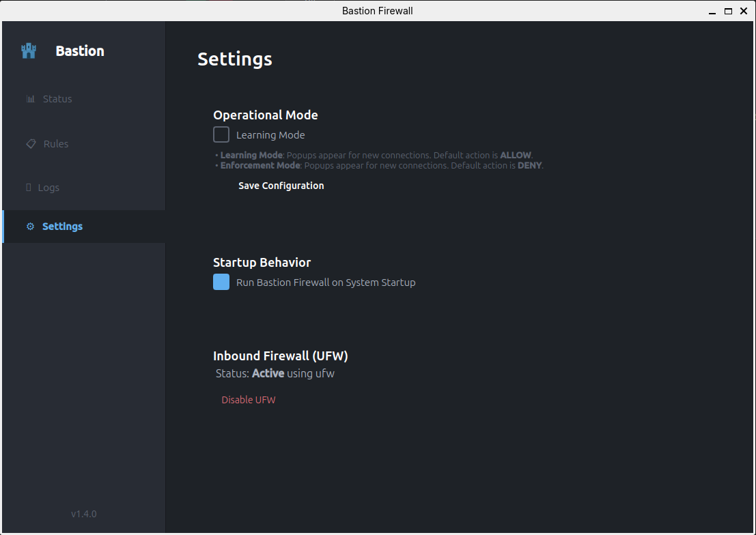Click the v1.4.0 version label
The width and height of the screenshot is (756, 535).
(x=84, y=514)
